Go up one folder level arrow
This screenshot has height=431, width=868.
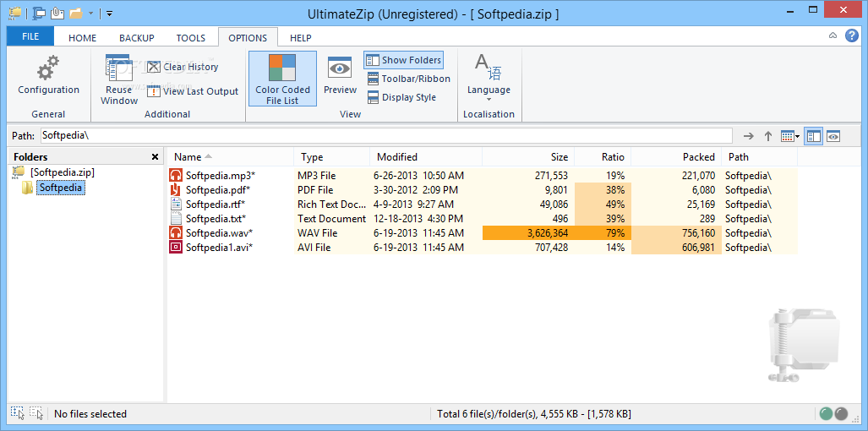click(767, 136)
